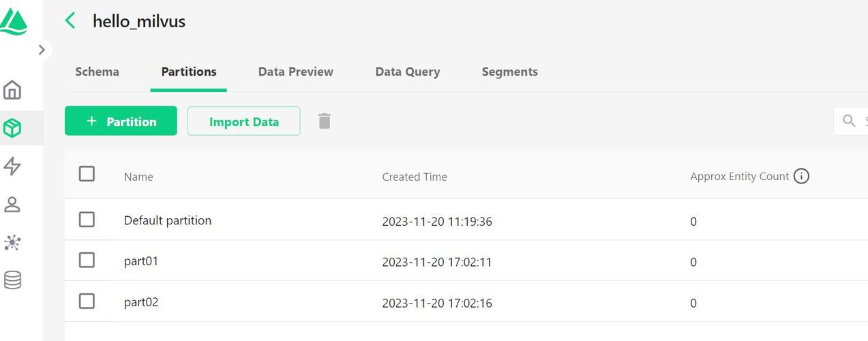Viewport: 868px width, 341px height.
Task: Expand the left sidebar navigation chevron
Action: (x=42, y=50)
